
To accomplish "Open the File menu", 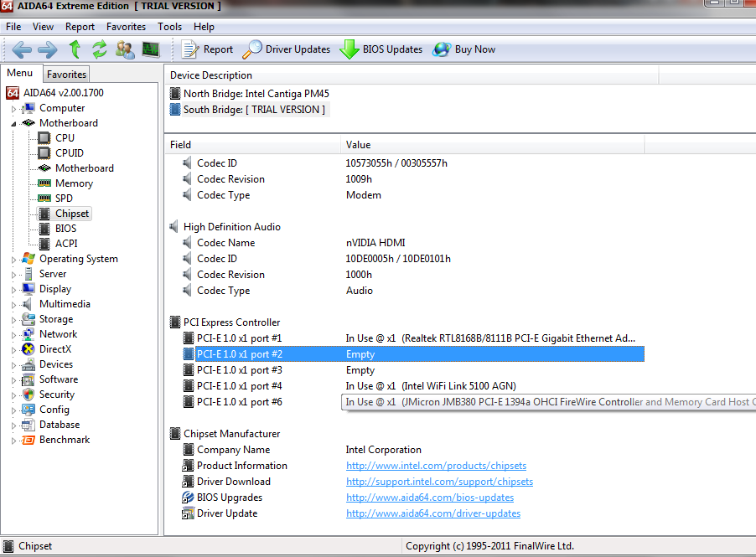I will tap(13, 27).
